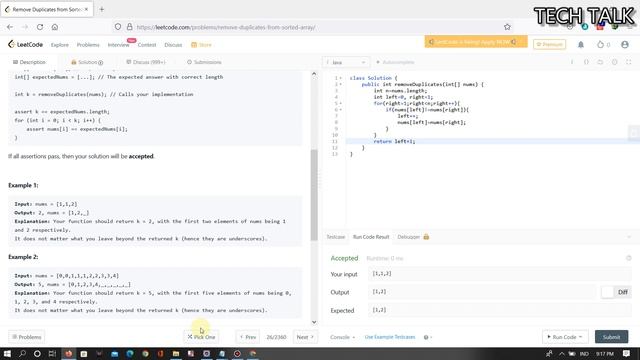Fold the if block at line 6
This screenshot has width=640, height=360.
[341, 110]
